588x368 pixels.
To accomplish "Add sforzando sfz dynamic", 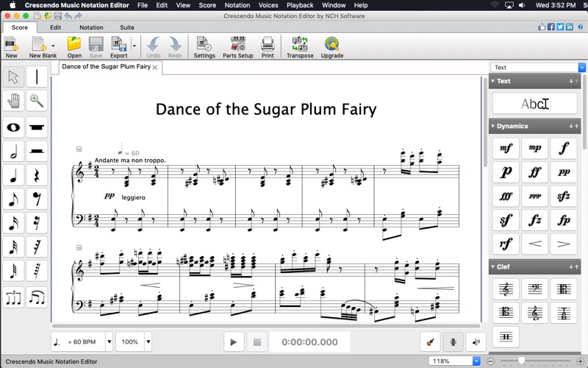I will (x=564, y=196).
